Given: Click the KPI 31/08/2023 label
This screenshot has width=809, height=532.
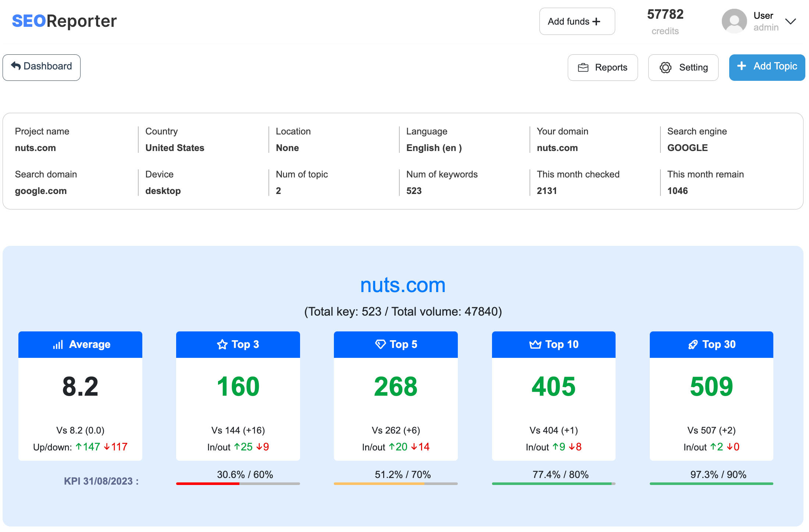Looking at the screenshot, I should tap(101, 481).
